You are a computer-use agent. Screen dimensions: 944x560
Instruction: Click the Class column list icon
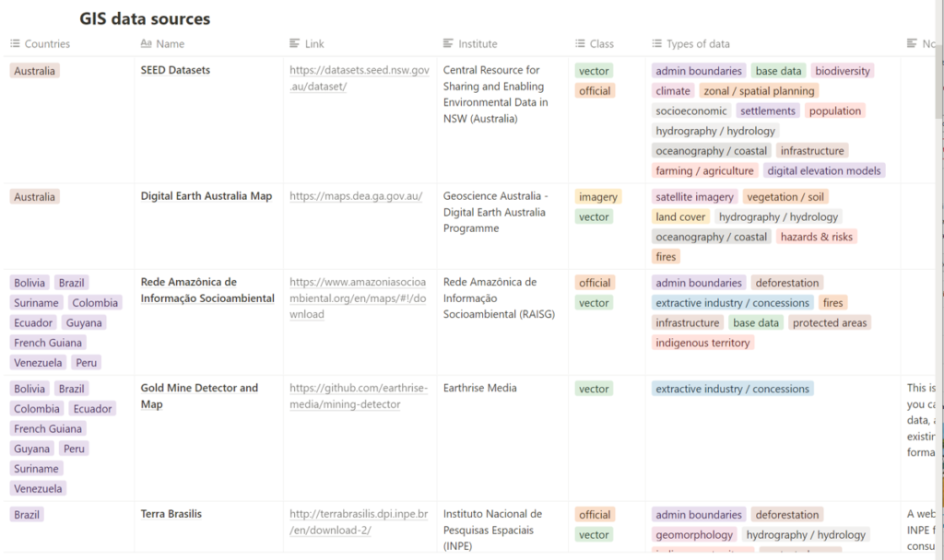[x=580, y=44]
